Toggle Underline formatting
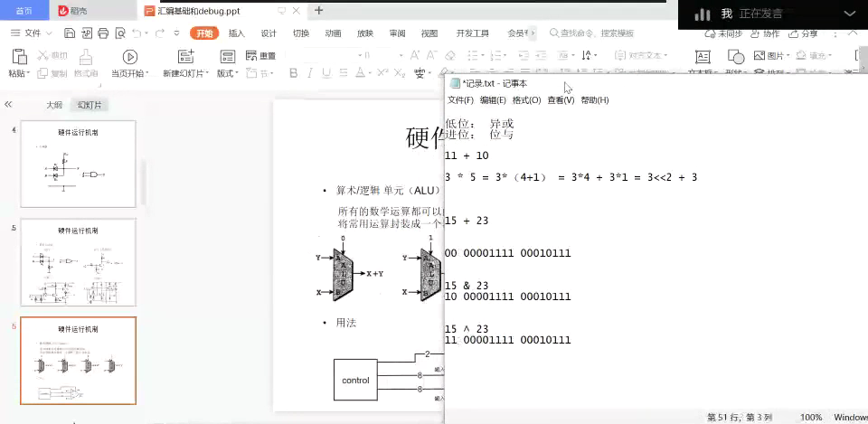 [x=326, y=73]
